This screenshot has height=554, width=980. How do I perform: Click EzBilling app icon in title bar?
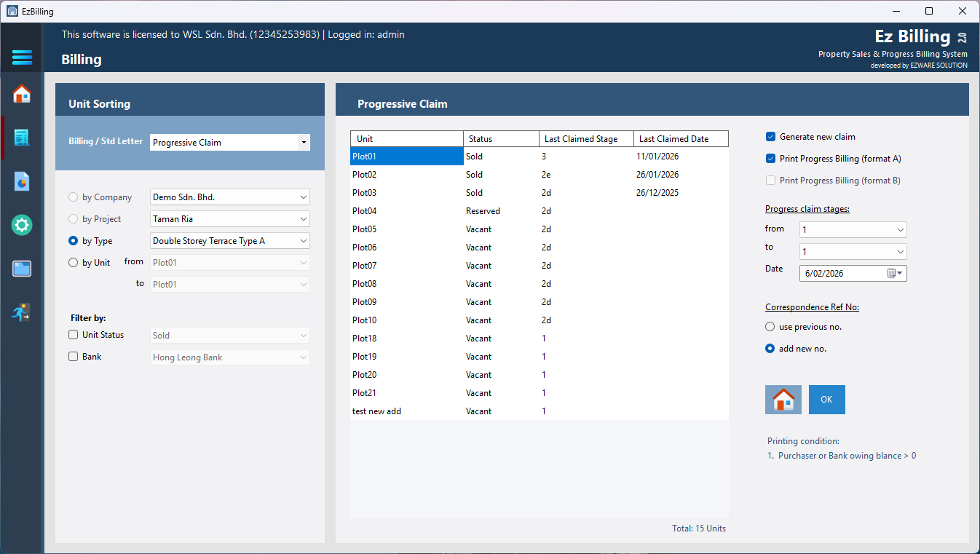coord(12,11)
